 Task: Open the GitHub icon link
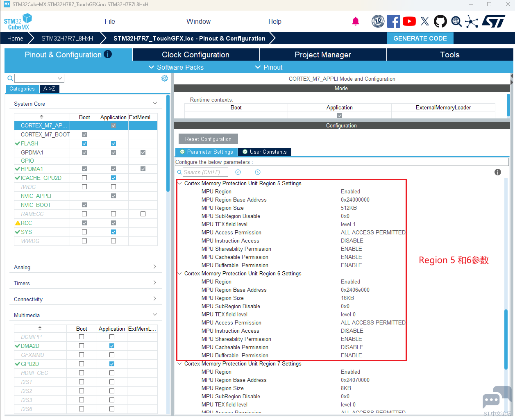[x=440, y=21]
